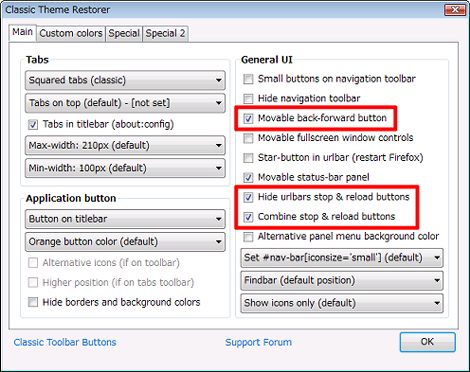Open the Findbar (default position) dropdown
The image size is (470, 372).
click(x=342, y=280)
